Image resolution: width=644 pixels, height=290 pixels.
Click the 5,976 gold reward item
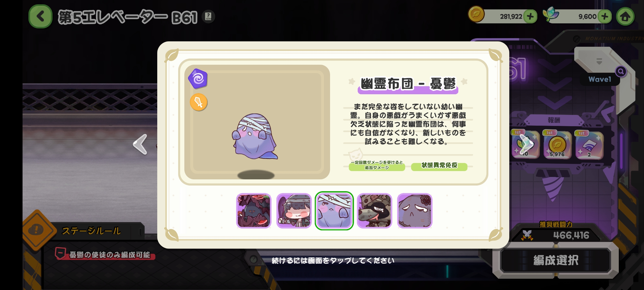point(557,145)
